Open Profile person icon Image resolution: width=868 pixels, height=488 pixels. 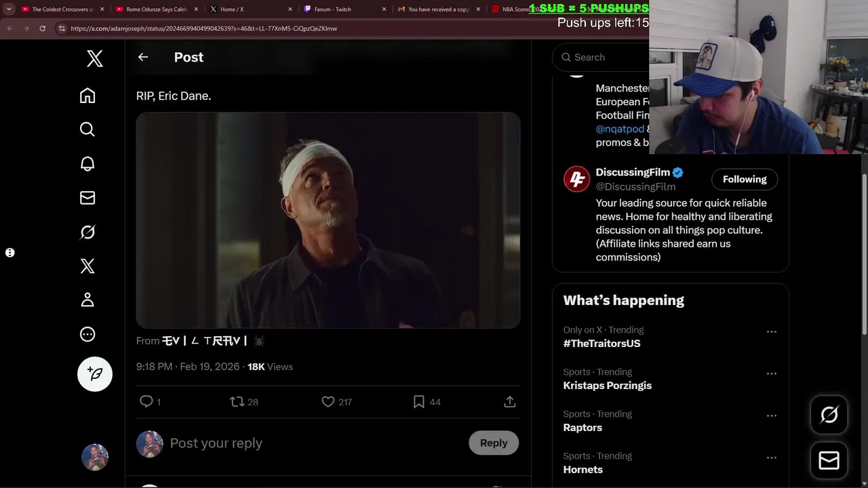pyautogui.click(x=87, y=300)
